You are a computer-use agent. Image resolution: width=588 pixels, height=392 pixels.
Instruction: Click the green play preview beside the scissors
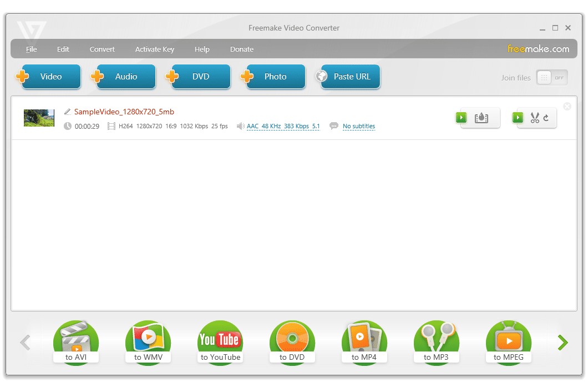point(518,117)
